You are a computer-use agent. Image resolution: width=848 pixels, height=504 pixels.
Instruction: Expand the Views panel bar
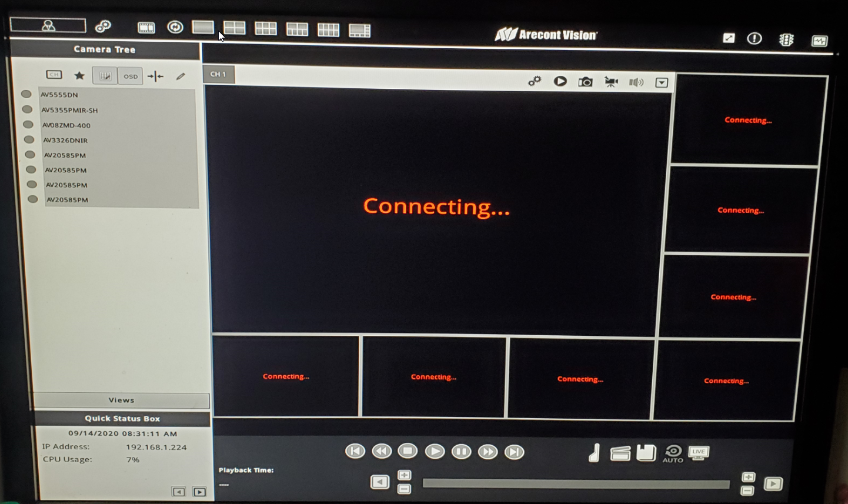[122, 400]
